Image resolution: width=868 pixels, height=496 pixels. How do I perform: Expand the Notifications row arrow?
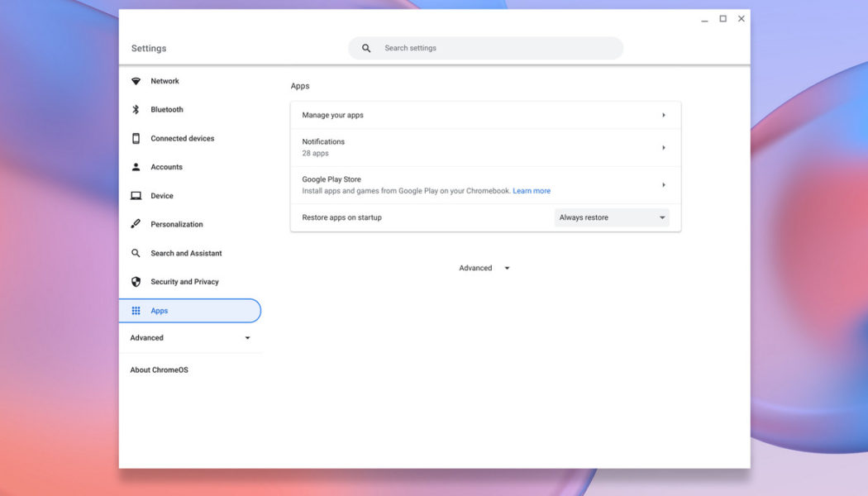[664, 147]
